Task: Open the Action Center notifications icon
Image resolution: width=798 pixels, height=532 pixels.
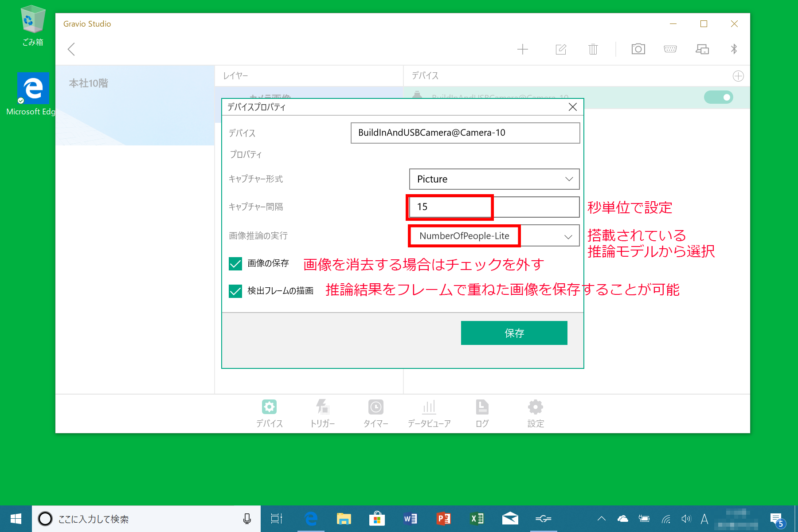Action: tap(778, 520)
